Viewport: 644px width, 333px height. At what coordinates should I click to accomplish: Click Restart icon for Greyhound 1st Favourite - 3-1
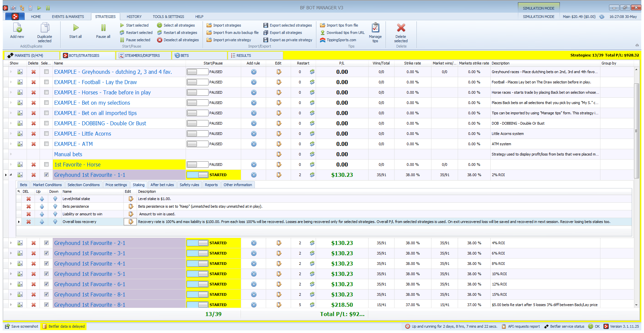[x=312, y=253]
